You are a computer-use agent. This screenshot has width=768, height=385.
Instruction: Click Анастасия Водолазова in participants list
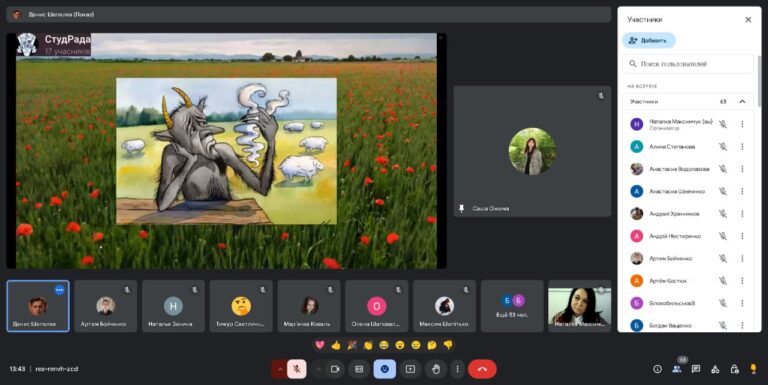pos(679,169)
